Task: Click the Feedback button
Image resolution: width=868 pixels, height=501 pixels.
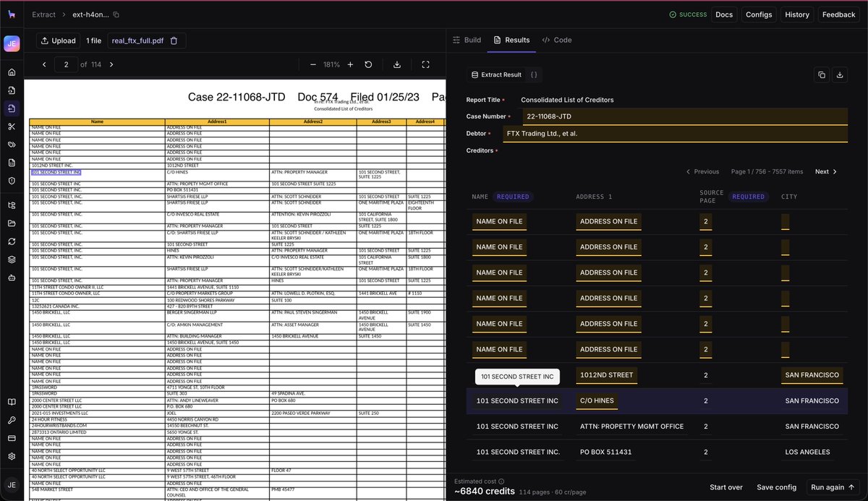Action: pos(839,14)
